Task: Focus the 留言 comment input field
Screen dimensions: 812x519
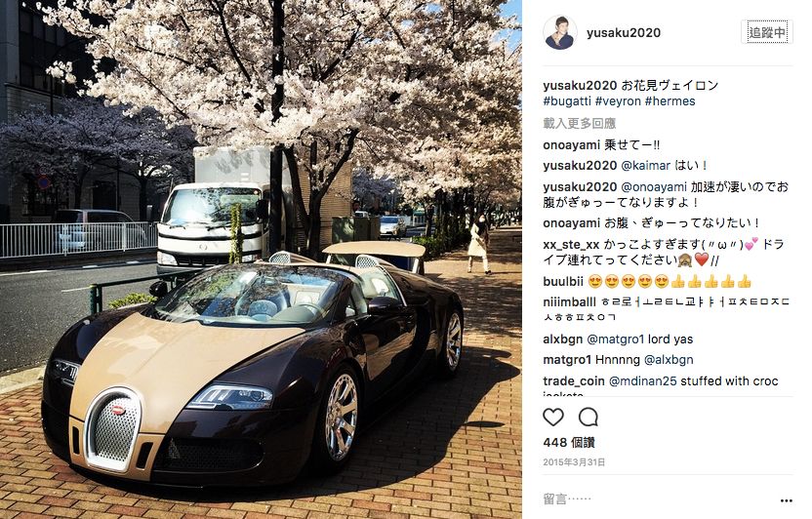Action: point(658,499)
